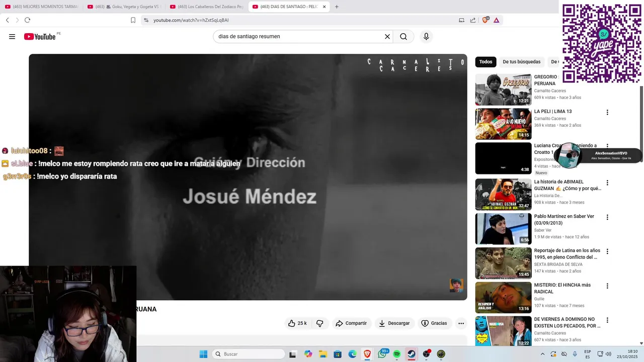644x362 pixels.
Task: Open ABIMAEL GUZMAN video thumbnail
Action: pyautogui.click(x=503, y=195)
